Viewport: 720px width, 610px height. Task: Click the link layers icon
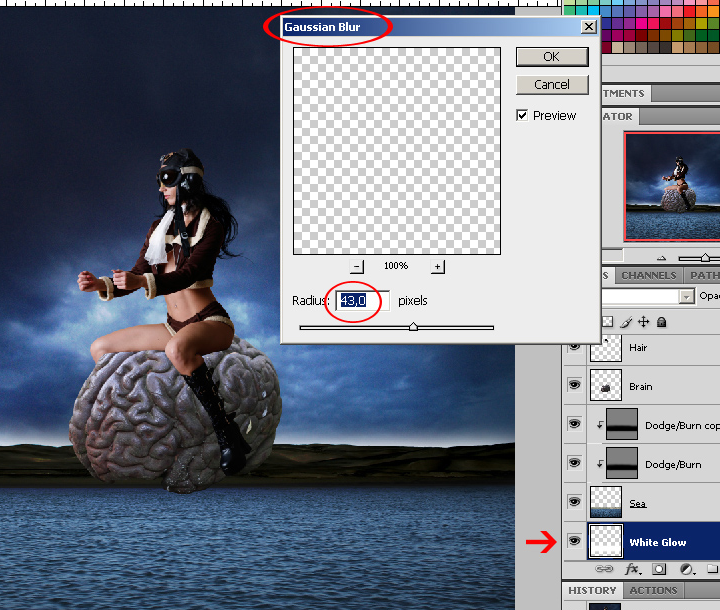coord(606,569)
